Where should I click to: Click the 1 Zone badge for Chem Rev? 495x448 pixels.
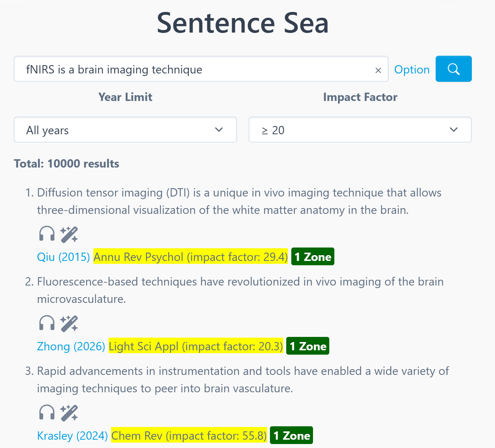pyautogui.click(x=291, y=436)
